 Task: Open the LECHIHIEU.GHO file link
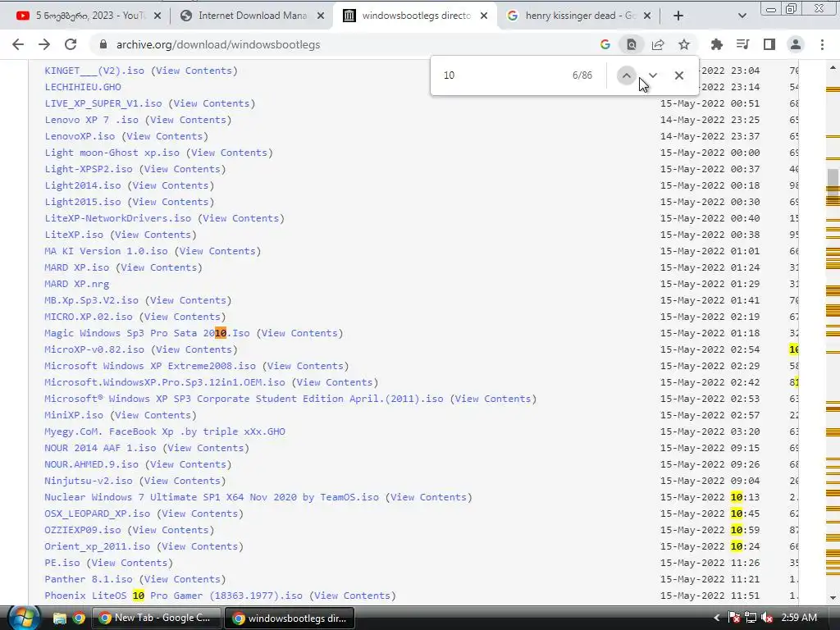click(83, 87)
